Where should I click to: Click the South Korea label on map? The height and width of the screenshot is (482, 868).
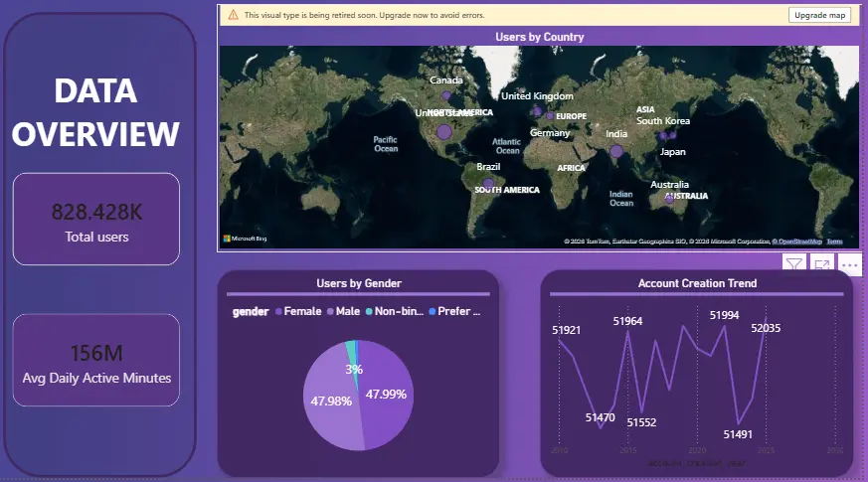tap(662, 120)
